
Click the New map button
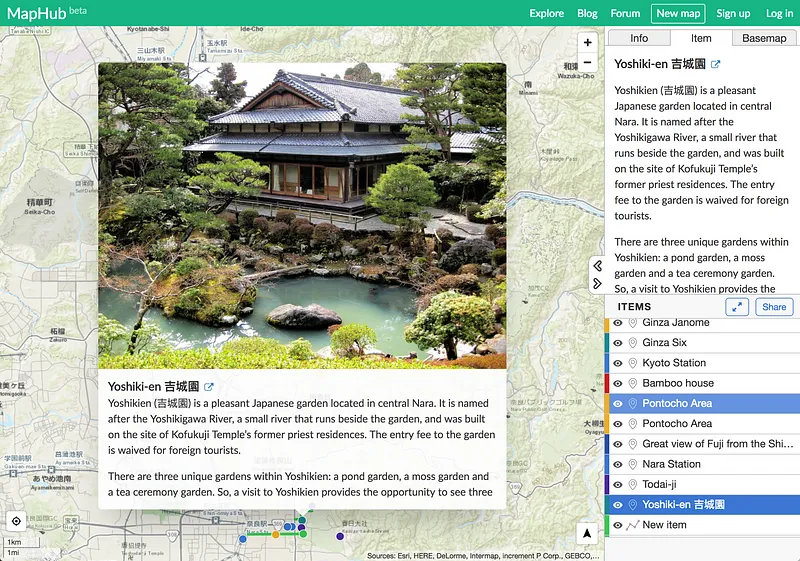[x=678, y=13]
